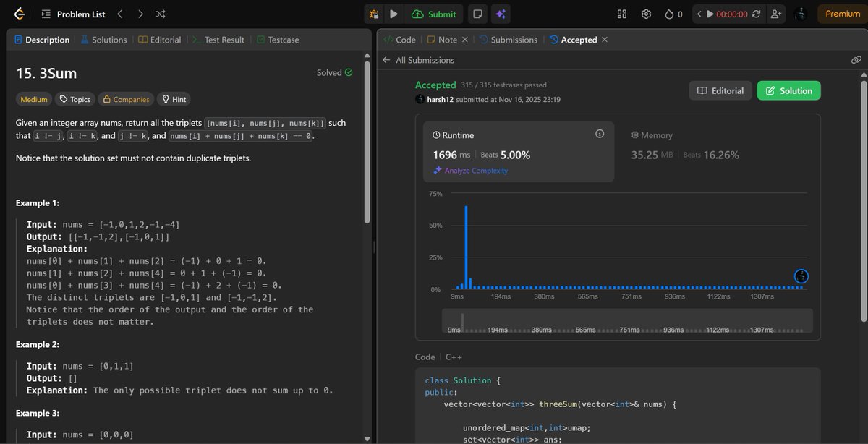Run the code with the play icon
868x444 pixels.
pyautogui.click(x=393, y=14)
